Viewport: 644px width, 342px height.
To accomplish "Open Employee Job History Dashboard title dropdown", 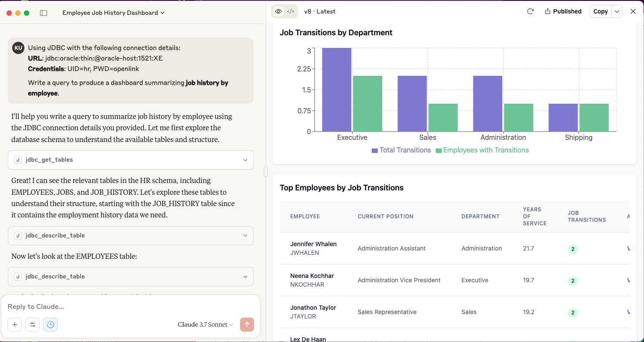I will tap(113, 13).
